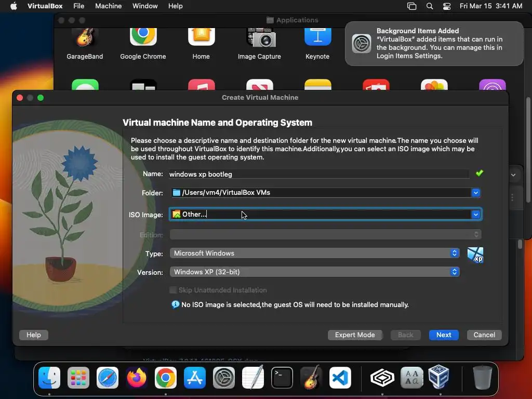The height and width of the screenshot is (399, 532).
Task: Open Launchpad in the Dock
Action: click(x=78, y=378)
